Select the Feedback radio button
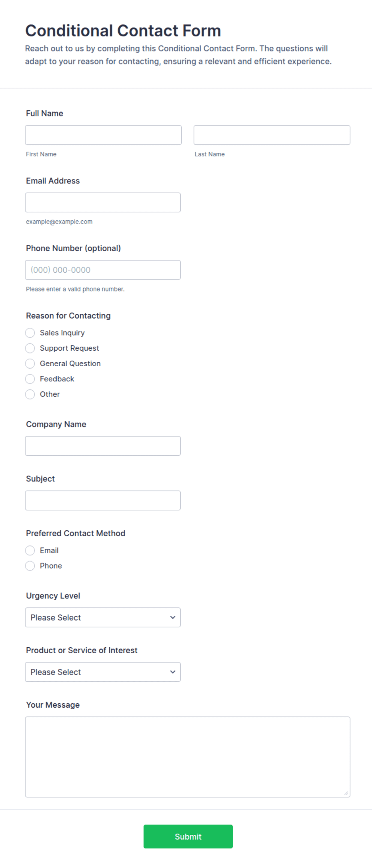 [x=30, y=379]
